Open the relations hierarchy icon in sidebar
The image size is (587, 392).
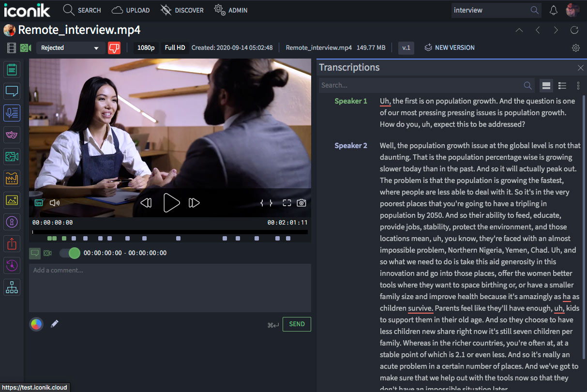pyautogui.click(x=12, y=287)
